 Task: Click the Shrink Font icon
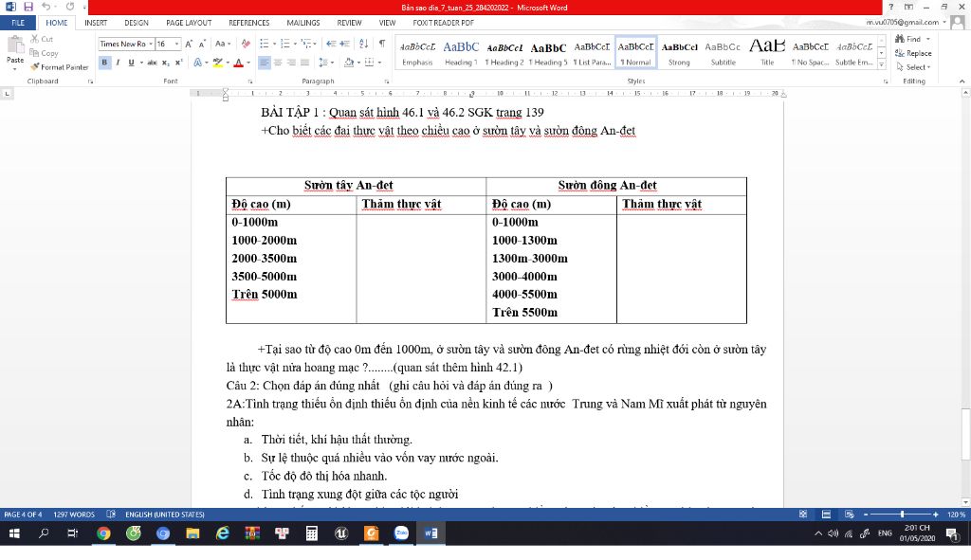(x=202, y=44)
